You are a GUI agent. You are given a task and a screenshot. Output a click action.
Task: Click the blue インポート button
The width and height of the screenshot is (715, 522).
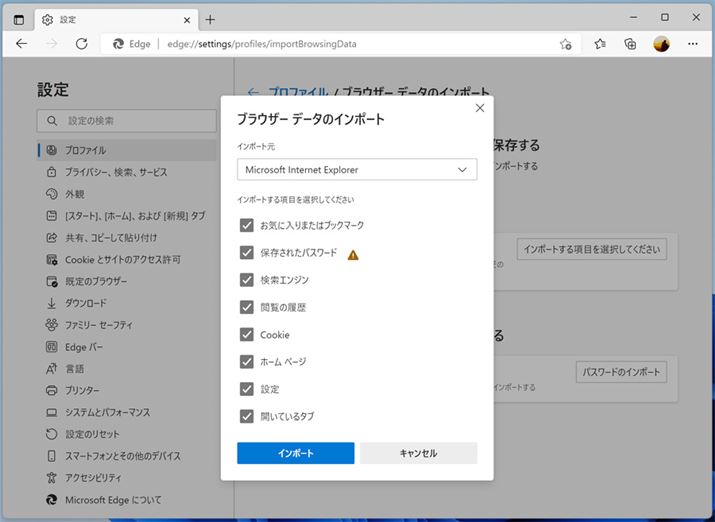(295, 453)
